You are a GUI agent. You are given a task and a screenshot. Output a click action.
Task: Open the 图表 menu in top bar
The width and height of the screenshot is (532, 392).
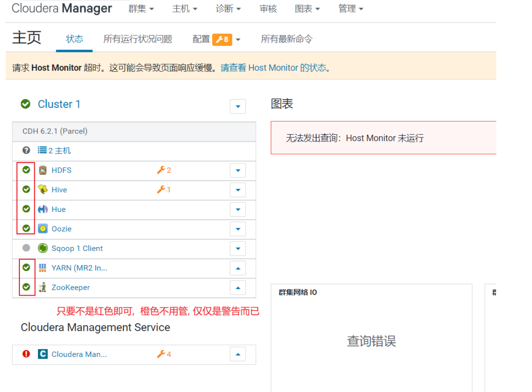tap(307, 9)
